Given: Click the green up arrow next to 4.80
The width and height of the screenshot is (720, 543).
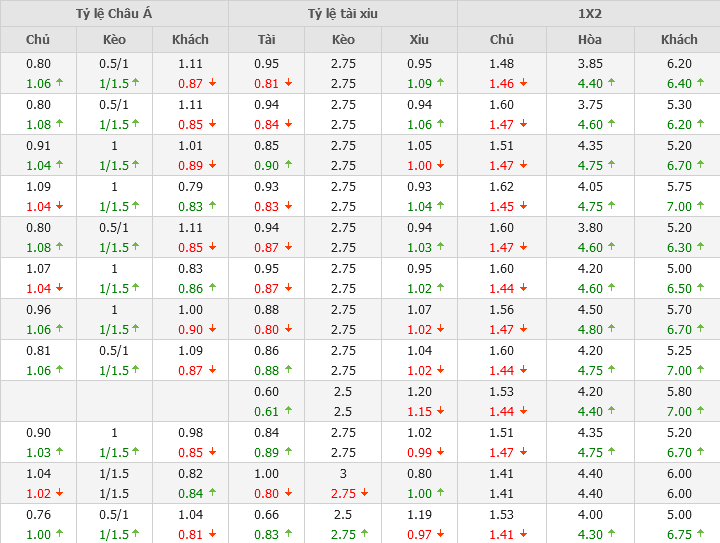Looking at the screenshot, I should click(x=613, y=329).
